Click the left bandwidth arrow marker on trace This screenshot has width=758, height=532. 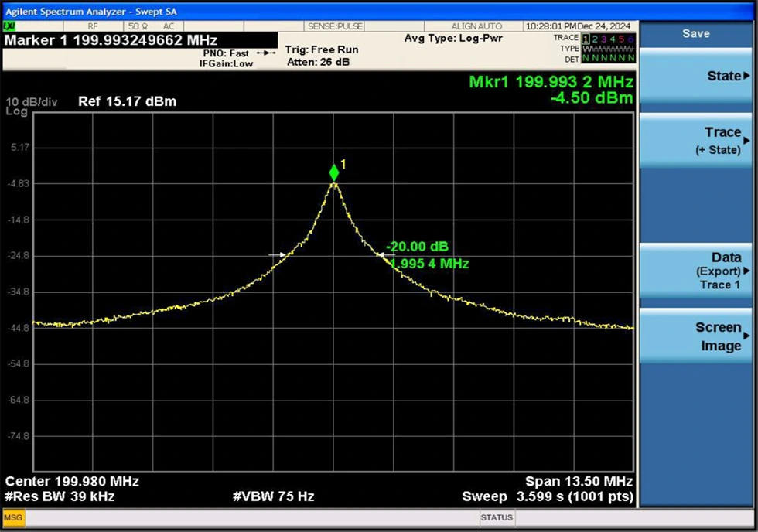(278, 254)
